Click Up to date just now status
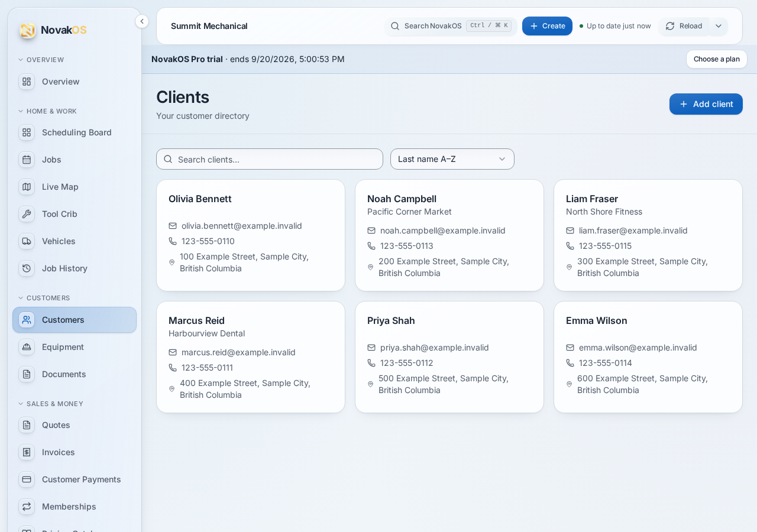 615,26
